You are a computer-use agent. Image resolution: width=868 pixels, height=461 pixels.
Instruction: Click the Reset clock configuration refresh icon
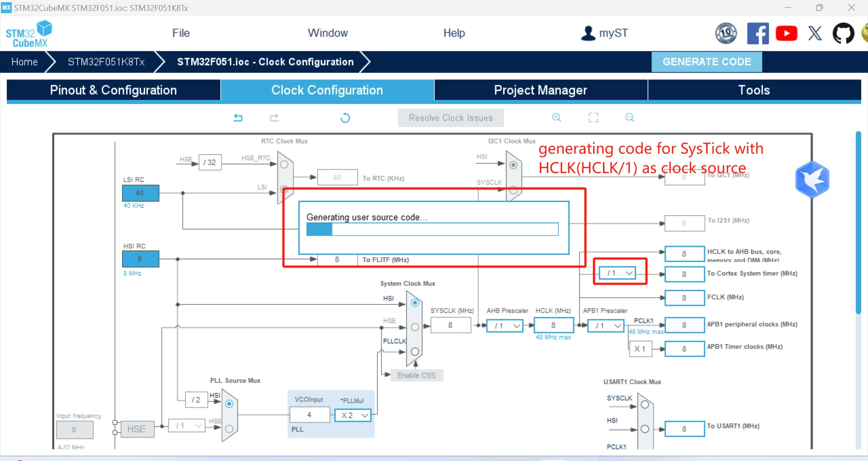click(x=345, y=118)
